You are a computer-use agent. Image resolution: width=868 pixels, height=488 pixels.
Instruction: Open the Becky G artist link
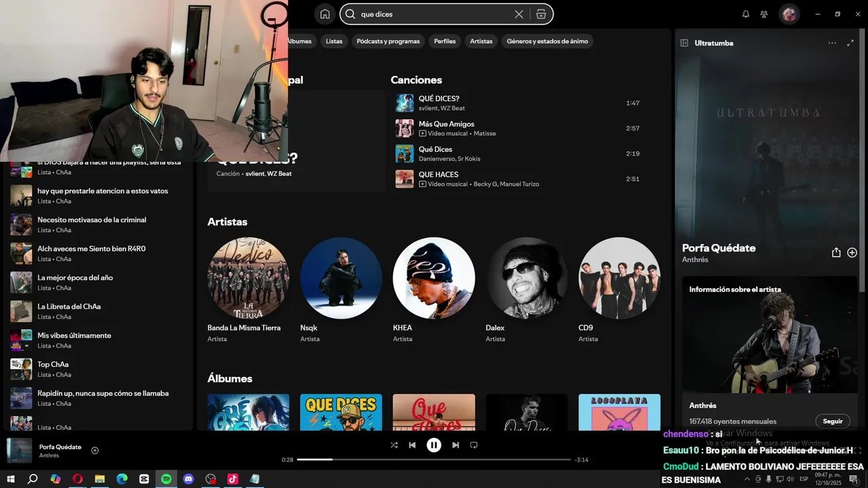pos(485,184)
